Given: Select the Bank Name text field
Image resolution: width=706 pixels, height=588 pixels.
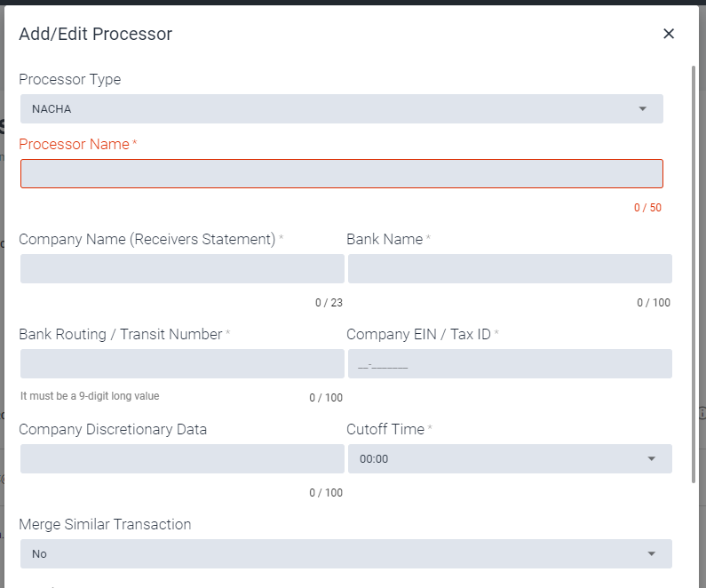Looking at the screenshot, I should [x=510, y=269].
